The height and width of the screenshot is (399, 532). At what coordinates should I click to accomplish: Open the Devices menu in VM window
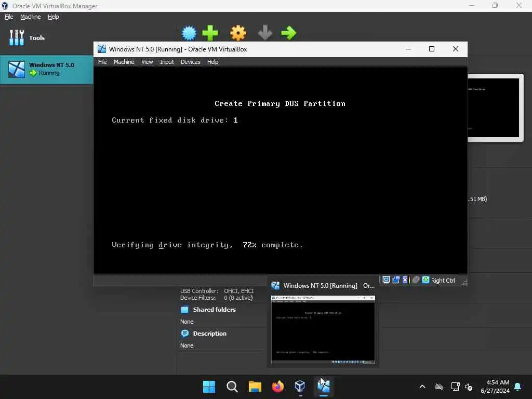click(190, 62)
